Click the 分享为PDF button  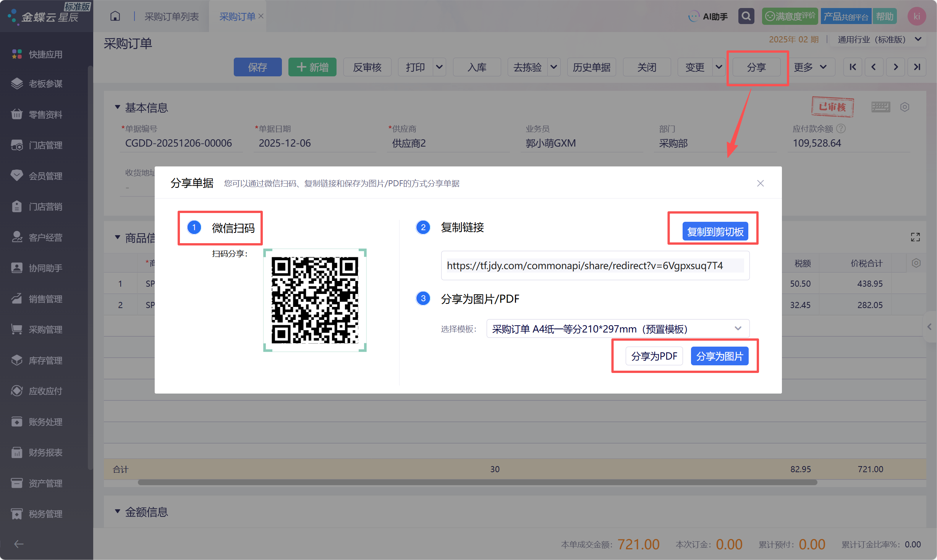click(654, 356)
